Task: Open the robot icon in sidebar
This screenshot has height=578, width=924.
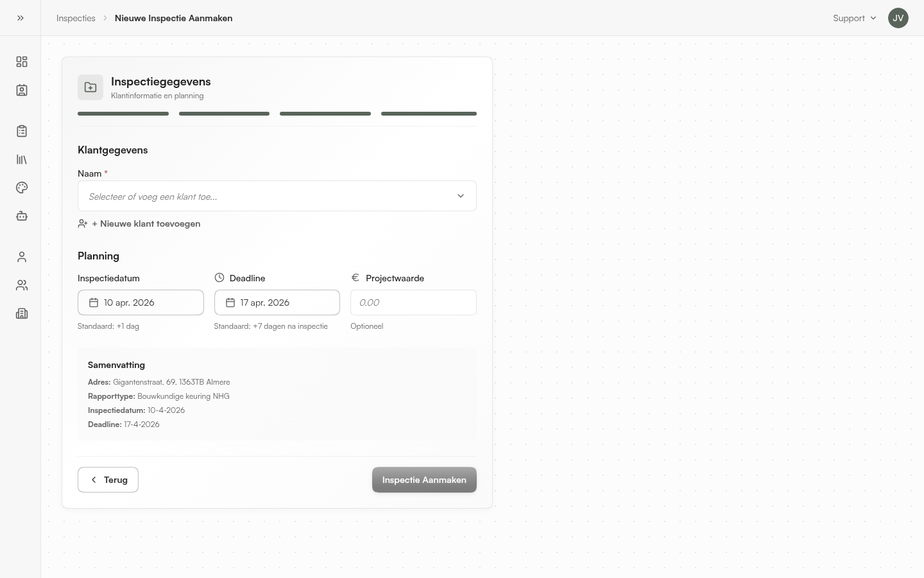Action: click(x=22, y=216)
